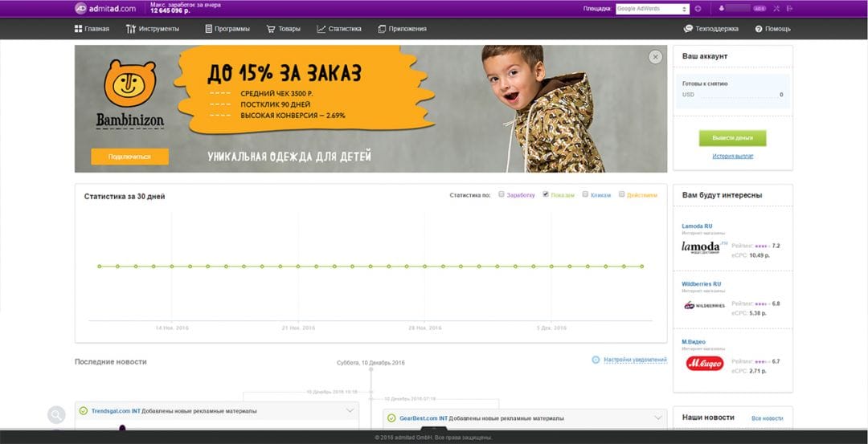The height and width of the screenshot is (444, 868).
Task: Open История выплат link
Action: [x=732, y=157]
